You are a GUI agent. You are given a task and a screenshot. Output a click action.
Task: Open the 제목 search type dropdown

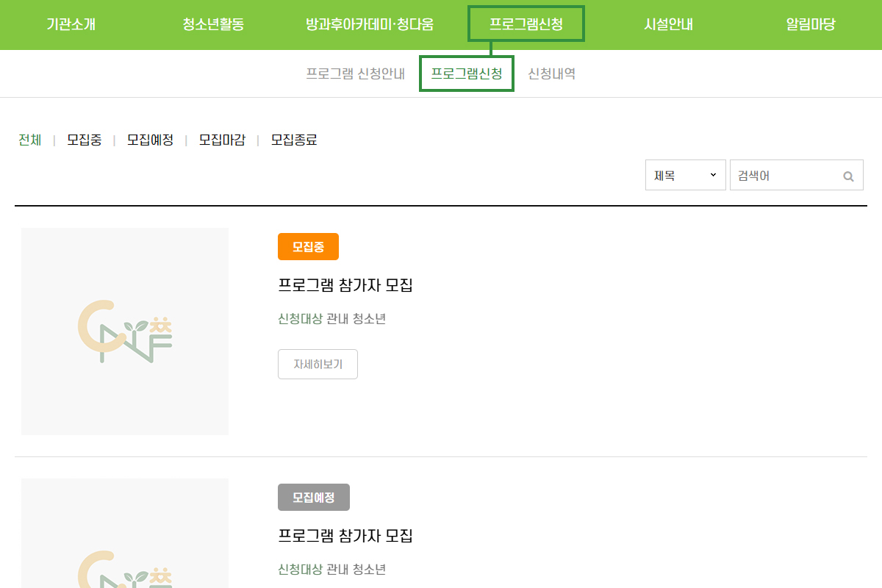point(685,175)
